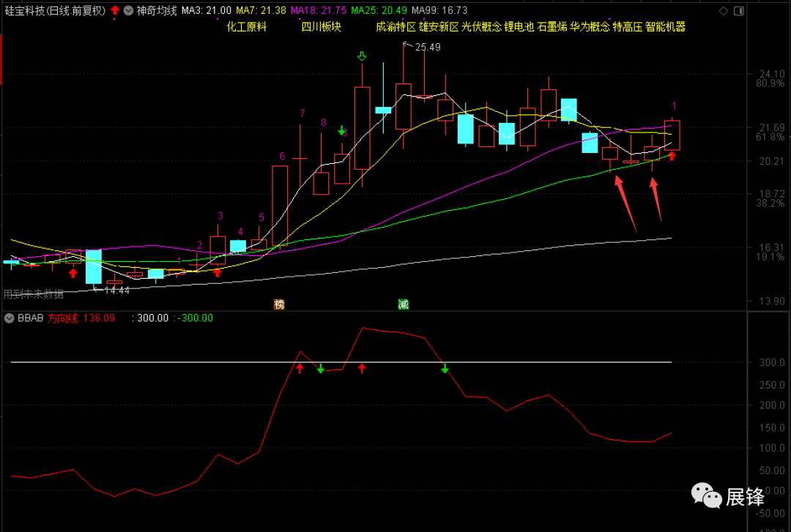This screenshot has width=791, height=532.
Task: Select the MA7: 21.38 legend value
Action: [261, 10]
